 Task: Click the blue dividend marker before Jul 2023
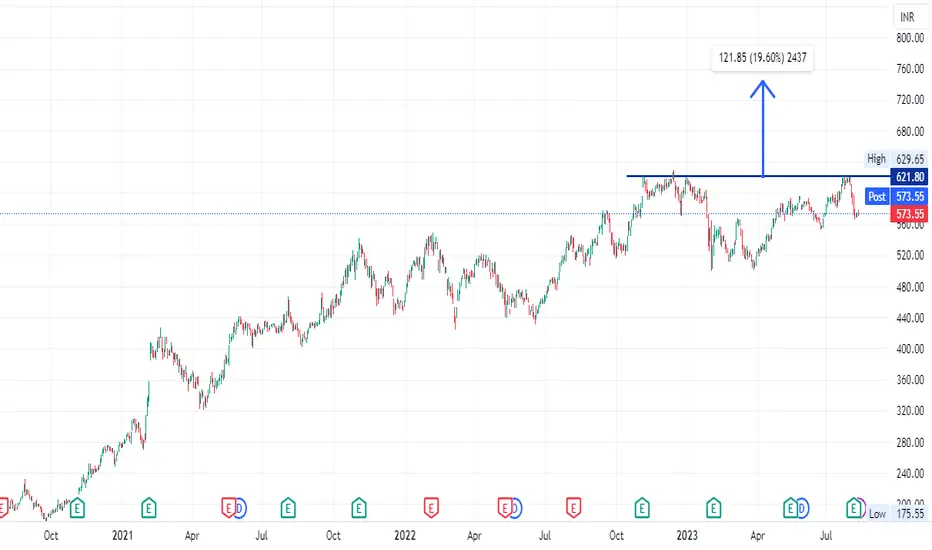pyautogui.click(x=802, y=508)
